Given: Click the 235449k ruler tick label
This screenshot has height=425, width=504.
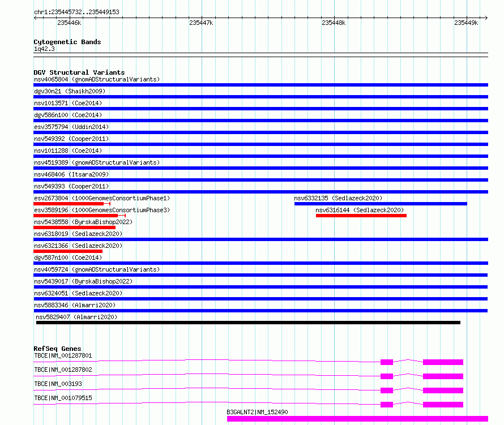Looking at the screenshot, I should 465,23.
